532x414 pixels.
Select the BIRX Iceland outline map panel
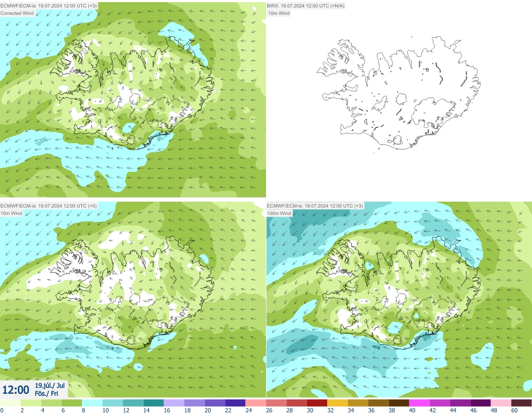(399, 100)
